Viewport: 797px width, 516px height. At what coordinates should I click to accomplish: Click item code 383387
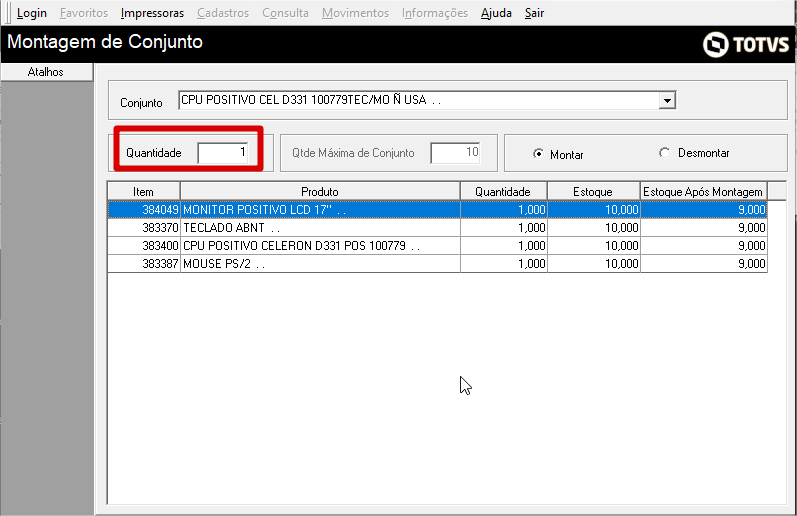[x=160, y=264]
